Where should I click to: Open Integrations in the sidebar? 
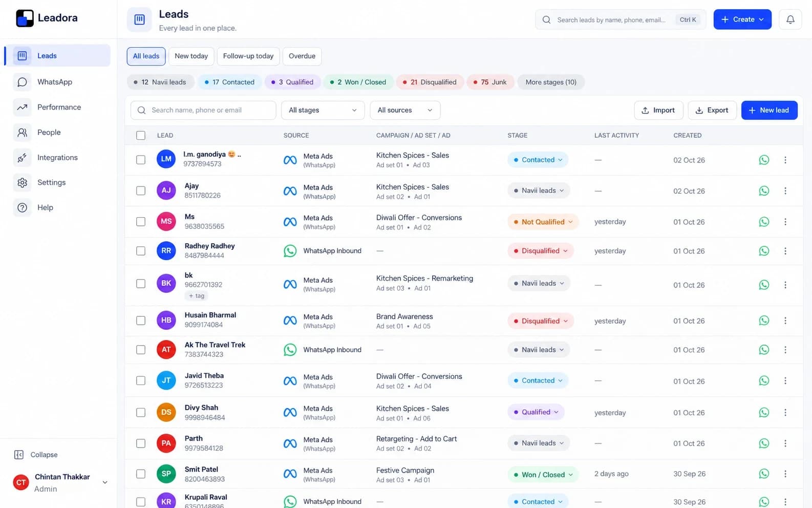[57, 157]
